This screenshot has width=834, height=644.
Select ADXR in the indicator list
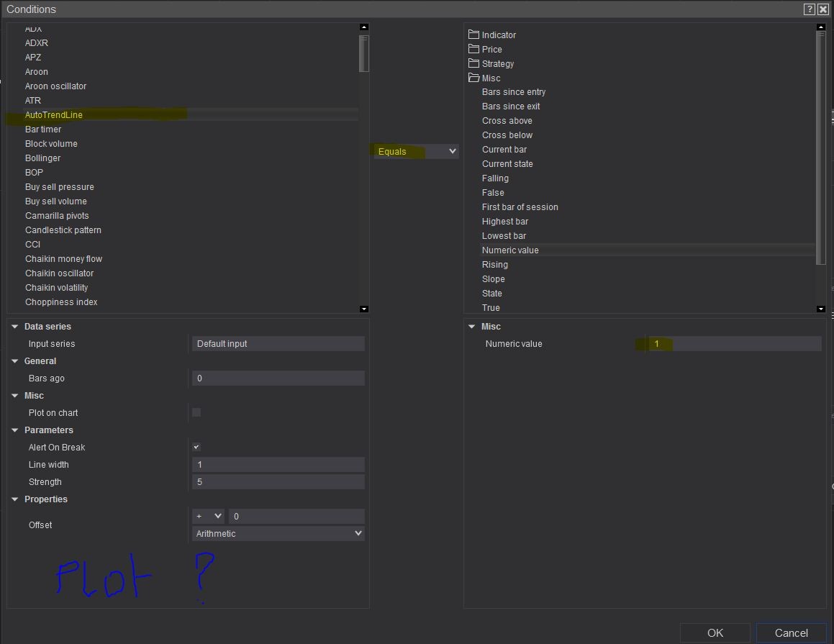(x=36, y=43)
